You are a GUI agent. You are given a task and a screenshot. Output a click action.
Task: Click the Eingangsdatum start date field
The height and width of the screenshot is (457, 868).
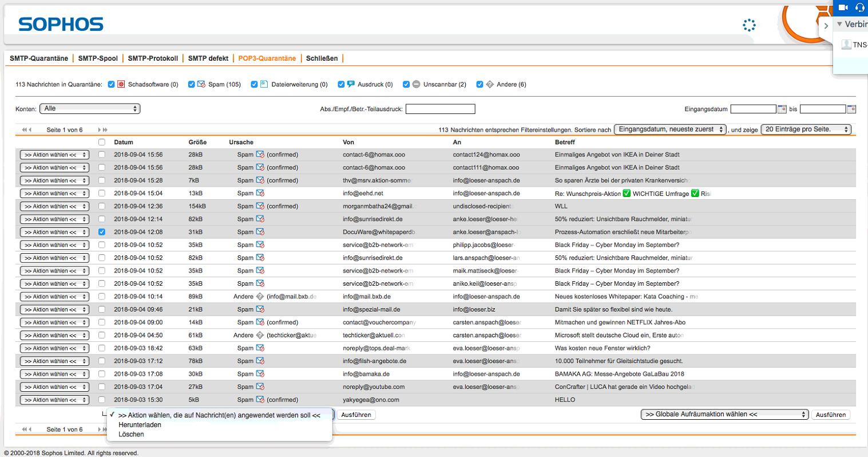pyautogui.click(x=754, y=109)
